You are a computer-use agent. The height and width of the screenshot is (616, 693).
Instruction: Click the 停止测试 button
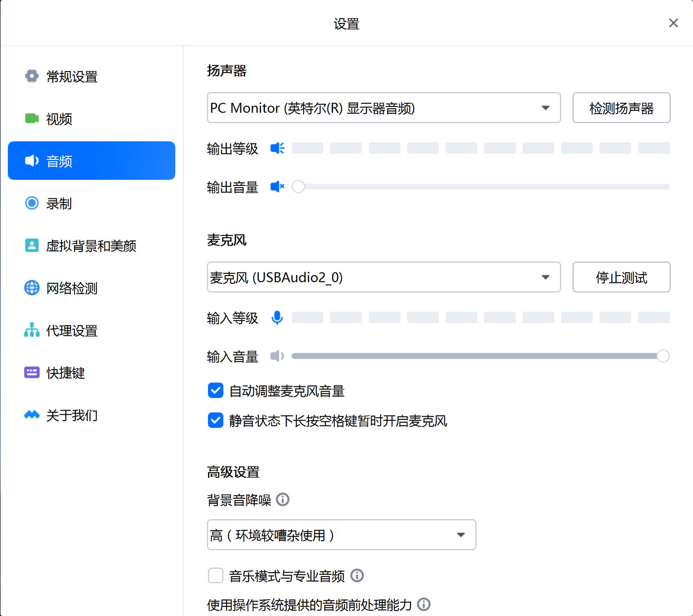pyautogui.click(x=621, y=277)
